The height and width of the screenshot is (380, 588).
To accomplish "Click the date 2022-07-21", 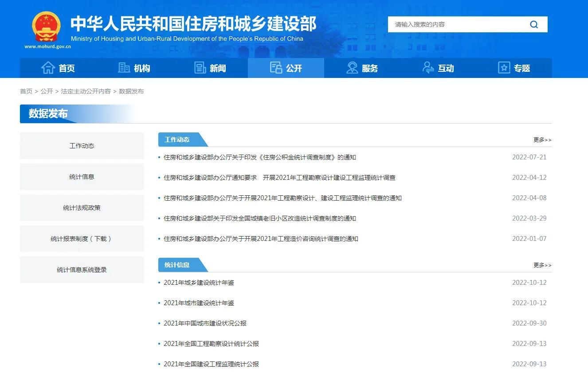I will click(529, 157).
